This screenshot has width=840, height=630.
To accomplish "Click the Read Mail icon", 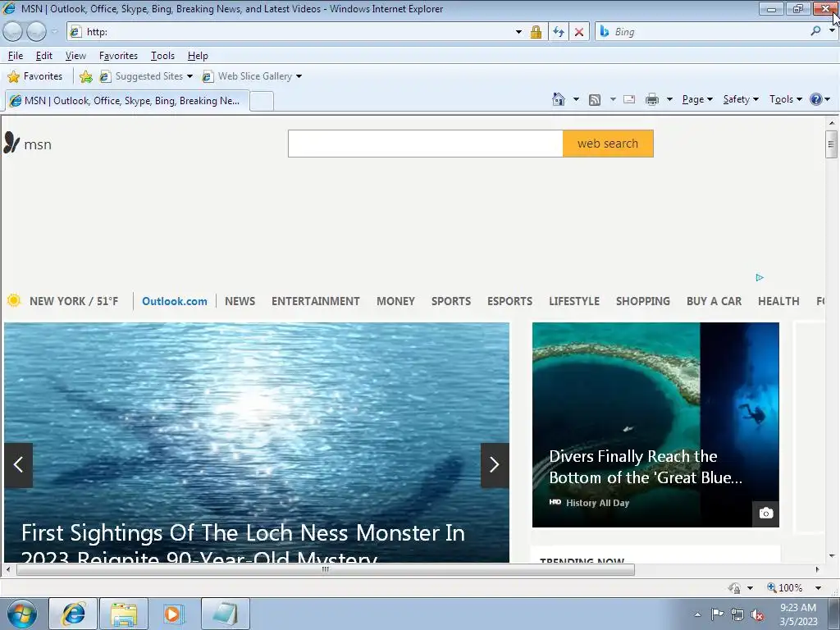I will click(629, 99).
